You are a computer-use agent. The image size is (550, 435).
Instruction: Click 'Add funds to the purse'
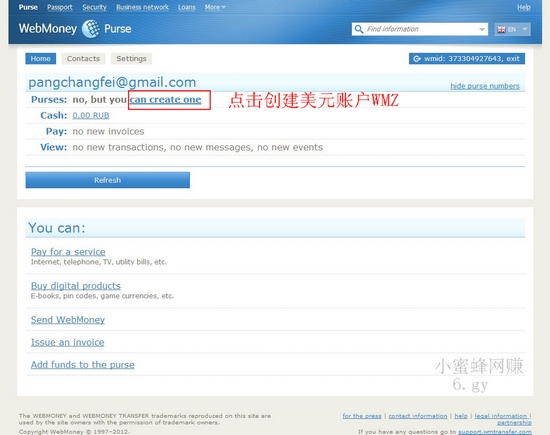pyautogui.click(x=82, y=365)
